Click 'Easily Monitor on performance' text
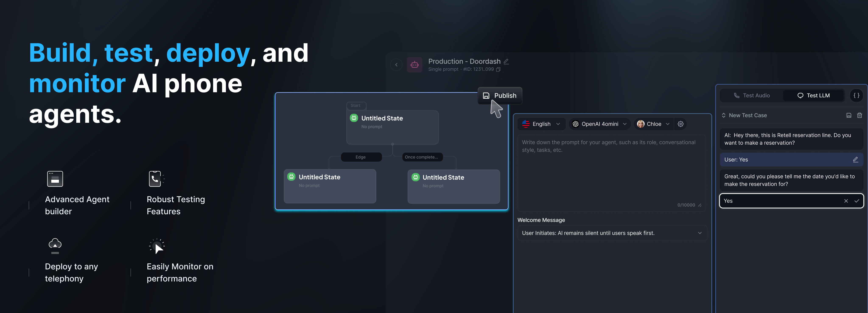The image size is (868, 313). (180, 272)
